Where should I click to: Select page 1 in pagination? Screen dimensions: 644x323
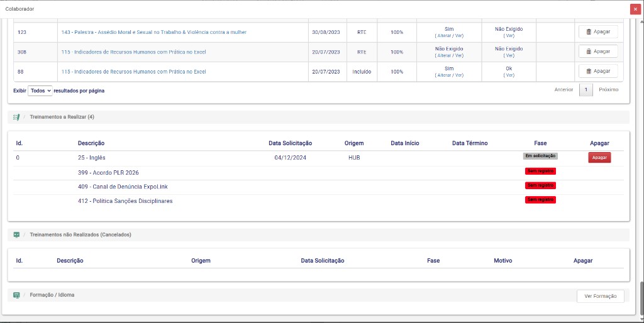pyautogui.click(x=586, y=90)
